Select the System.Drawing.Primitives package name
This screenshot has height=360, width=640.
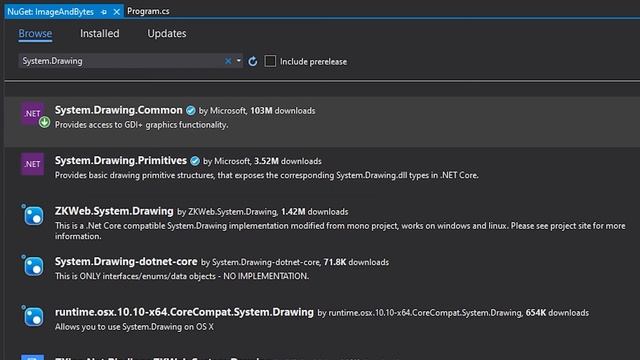121,161
